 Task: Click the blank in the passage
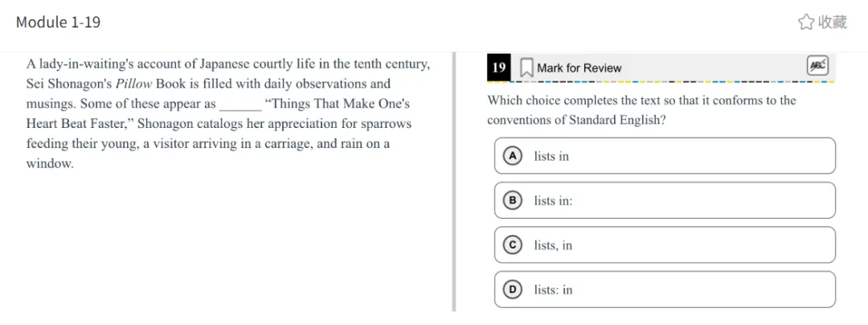point(240,105)
